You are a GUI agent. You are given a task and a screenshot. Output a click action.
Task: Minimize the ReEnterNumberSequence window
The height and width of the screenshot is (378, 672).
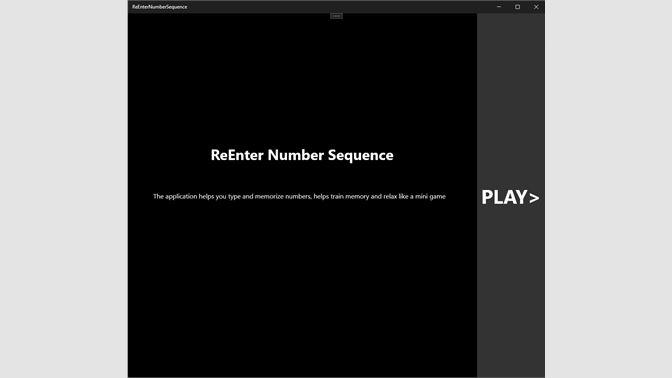tap(499, 7)
